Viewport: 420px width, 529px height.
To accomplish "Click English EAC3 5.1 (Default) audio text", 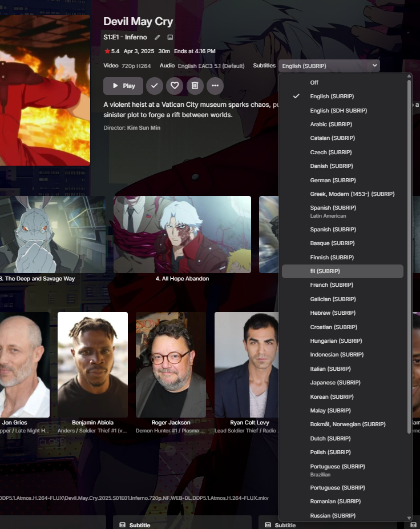I will [211, 66].
